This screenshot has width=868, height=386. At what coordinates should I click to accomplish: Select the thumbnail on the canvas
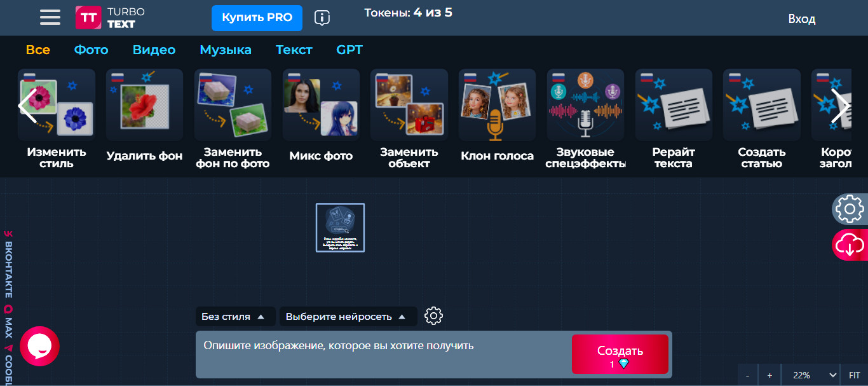341,228
